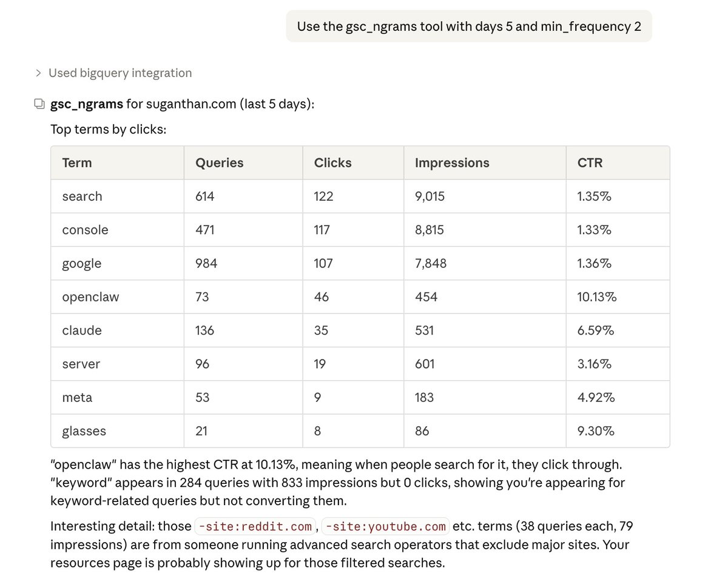
Task: Click the -site:youtube.com code snippet
Action: click(385, 526)
